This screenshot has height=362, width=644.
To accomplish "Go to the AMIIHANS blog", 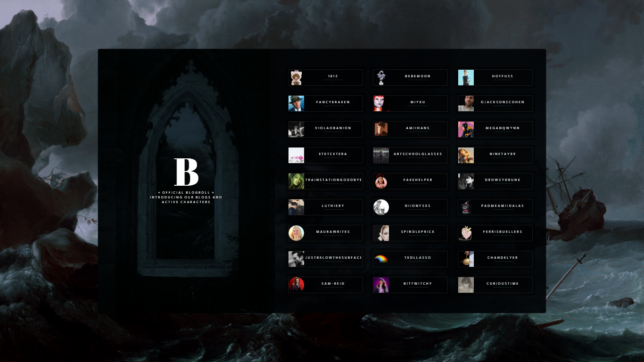I will [x=418, y=128].
